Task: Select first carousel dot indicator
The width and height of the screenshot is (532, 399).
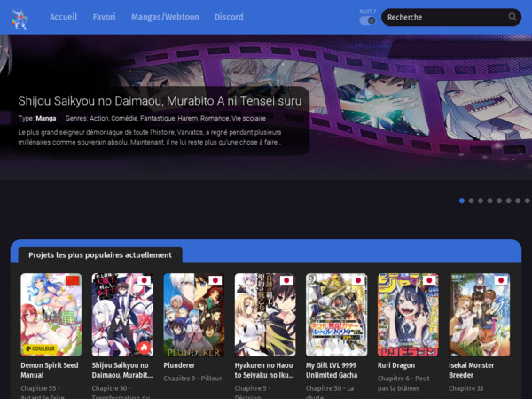Action: click(x=462, y=200)
